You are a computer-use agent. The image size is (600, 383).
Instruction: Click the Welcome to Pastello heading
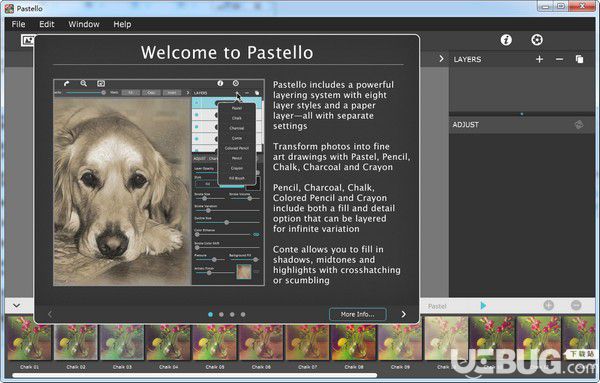click(227, 52)
